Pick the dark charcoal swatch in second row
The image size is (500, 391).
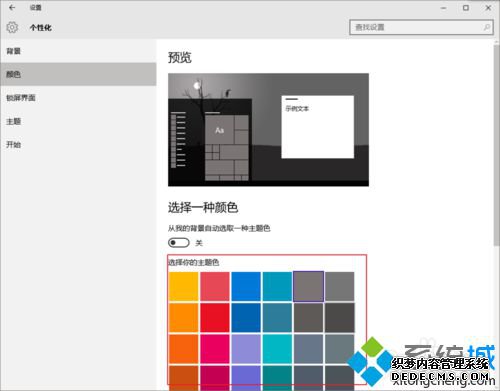340,318
